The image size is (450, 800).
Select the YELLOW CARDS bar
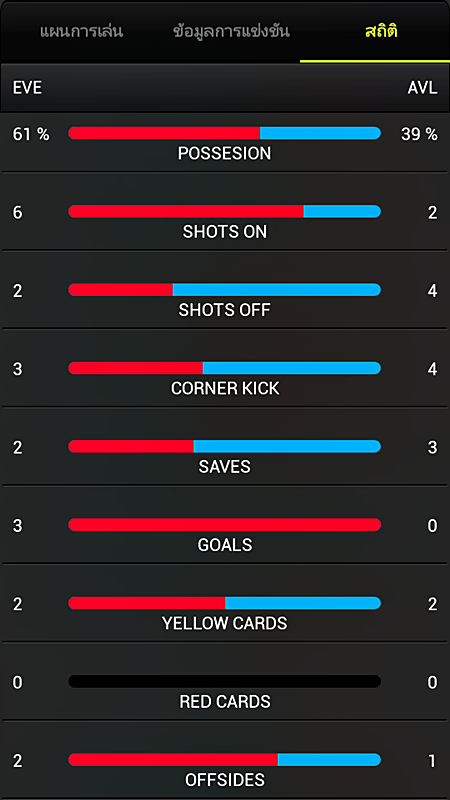pos(224,603)
